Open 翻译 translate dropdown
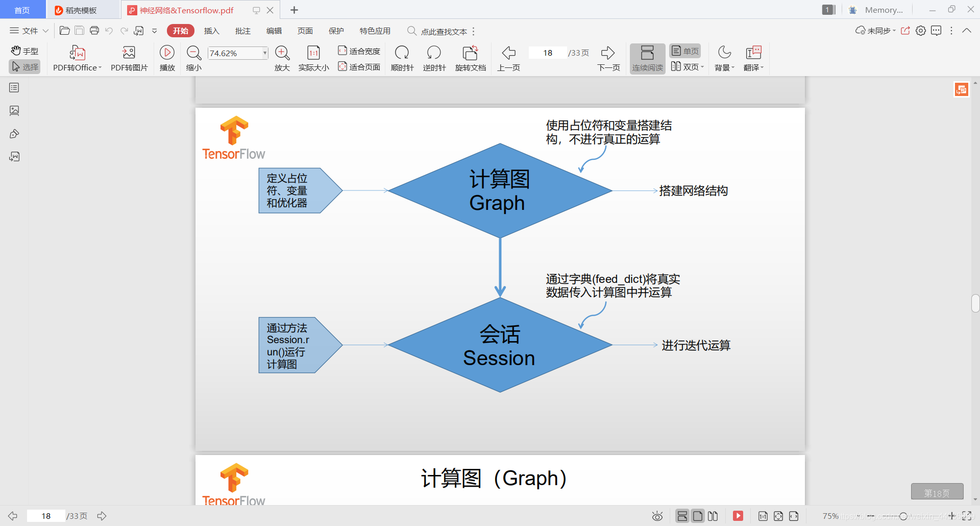Image resolution: width=980 pixels, height=526 pixels. click(x=753, y=59)
